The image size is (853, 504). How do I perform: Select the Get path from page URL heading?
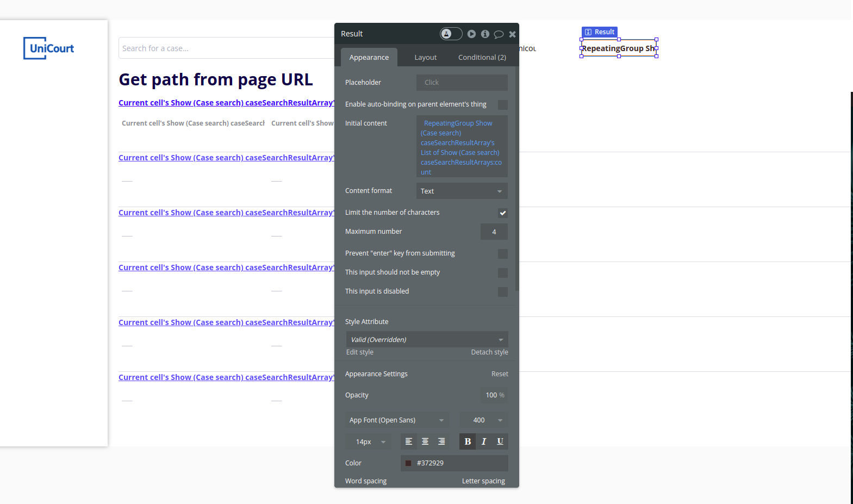click(x=216, y=79)
